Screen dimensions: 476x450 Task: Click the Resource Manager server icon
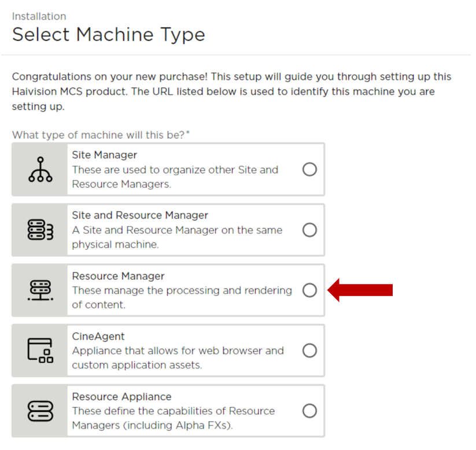(39, 290)
